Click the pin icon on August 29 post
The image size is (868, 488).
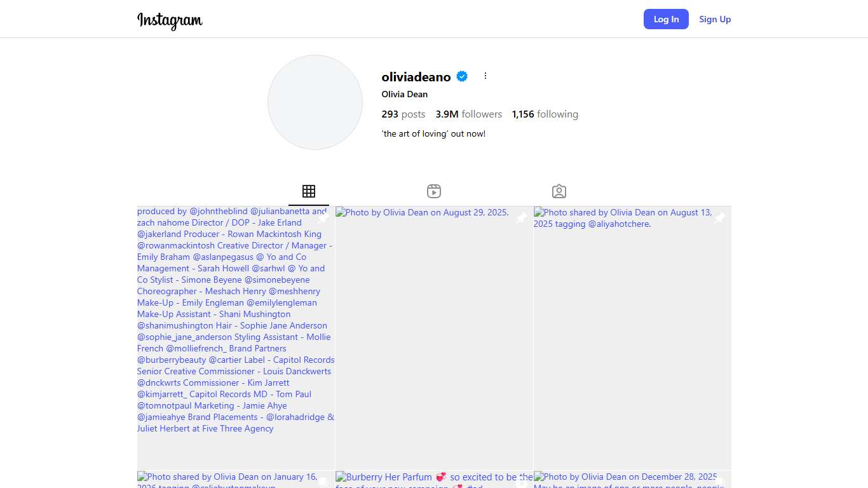[521, 218]
